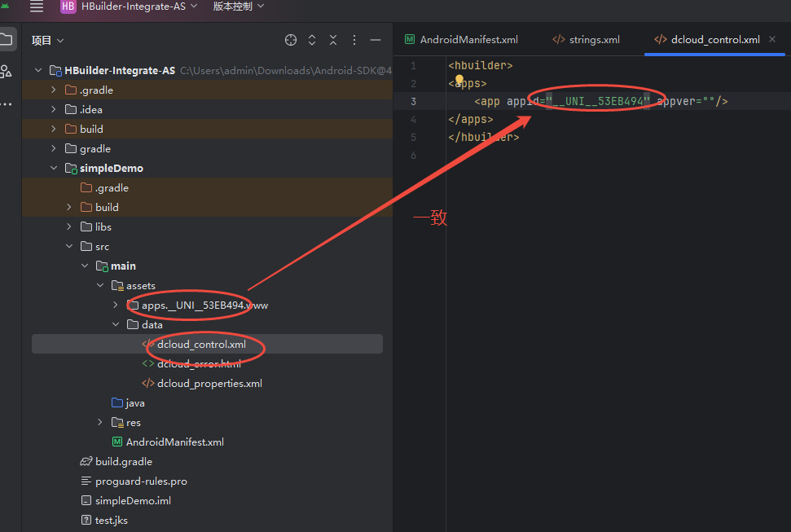Switch to the AndroidManifest.xml editor tab
This screenshot has width=791, height=532.
tap(462, 39)
